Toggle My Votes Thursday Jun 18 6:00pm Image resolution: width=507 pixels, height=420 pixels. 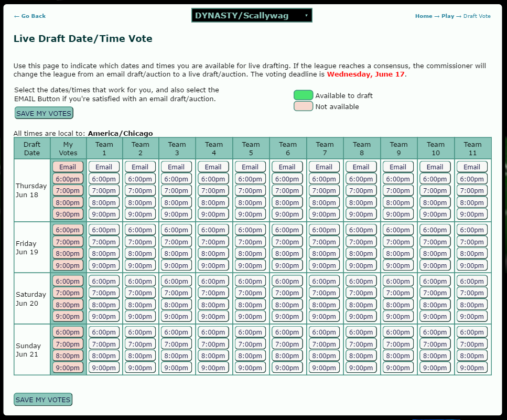pos(68,179)
